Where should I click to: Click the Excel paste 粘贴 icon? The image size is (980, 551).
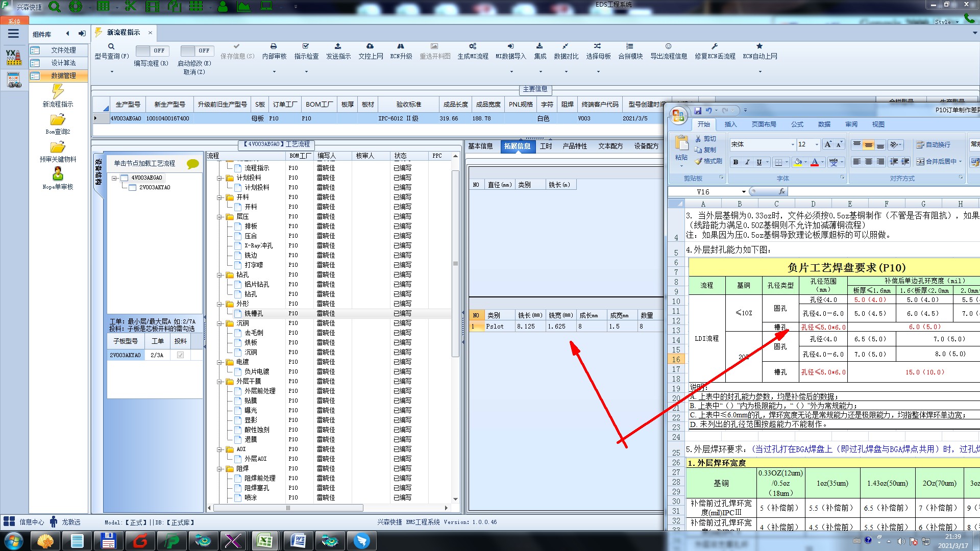(x=681, y=143)
